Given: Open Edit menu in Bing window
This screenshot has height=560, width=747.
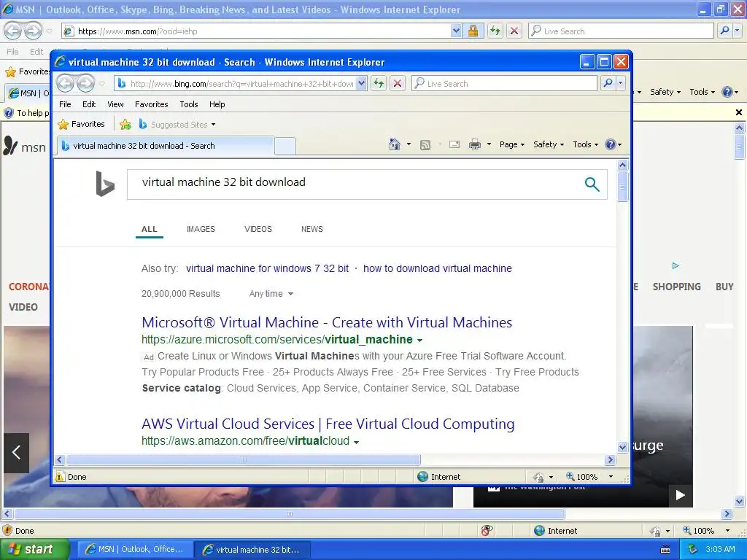Looking at the screenshot, I should pyautogui.click(x=89, y=104).
